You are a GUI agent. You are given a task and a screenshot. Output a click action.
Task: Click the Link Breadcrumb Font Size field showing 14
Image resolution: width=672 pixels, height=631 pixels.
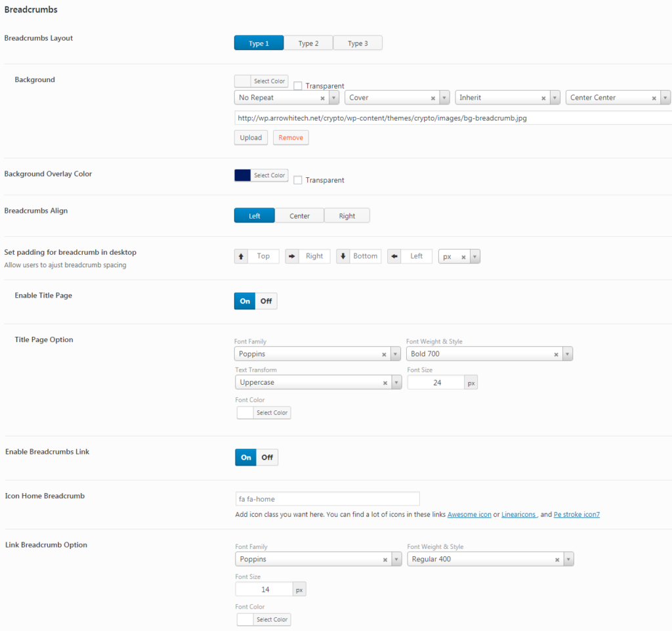(264, 590)
